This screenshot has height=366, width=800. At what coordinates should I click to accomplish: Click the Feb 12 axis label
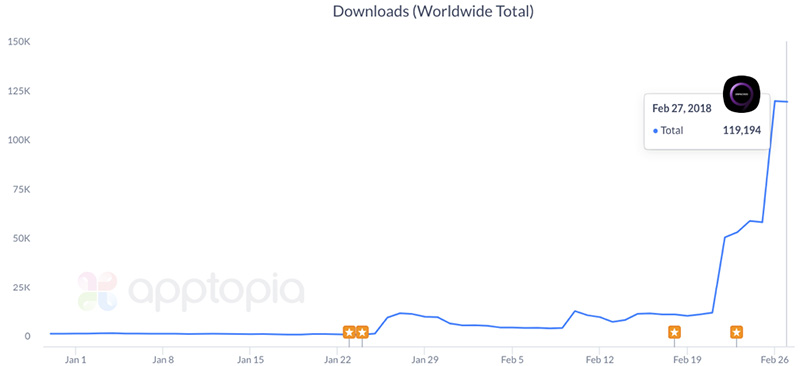tap(599, 359)
